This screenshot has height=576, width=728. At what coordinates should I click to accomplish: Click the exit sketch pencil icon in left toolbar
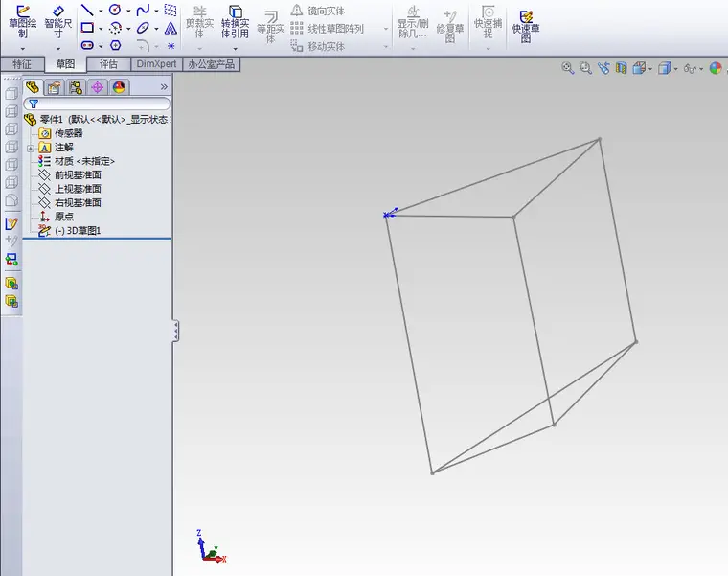(11, 224)
